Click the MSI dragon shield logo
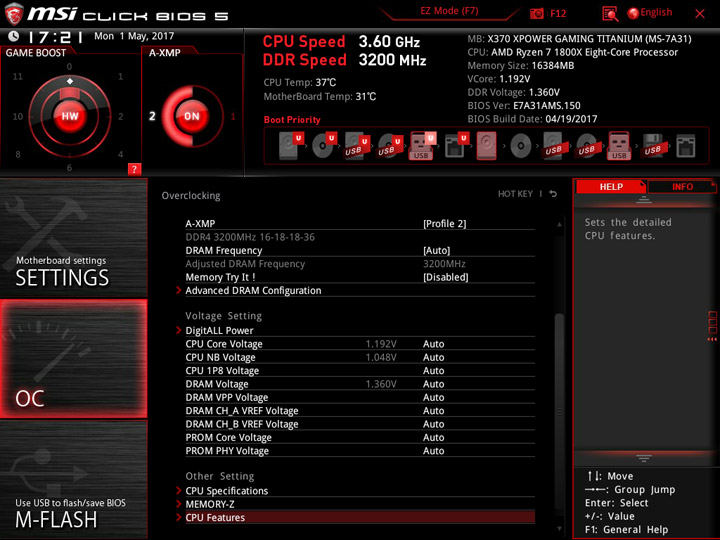720x540 pixels. (x=13, y=13)
